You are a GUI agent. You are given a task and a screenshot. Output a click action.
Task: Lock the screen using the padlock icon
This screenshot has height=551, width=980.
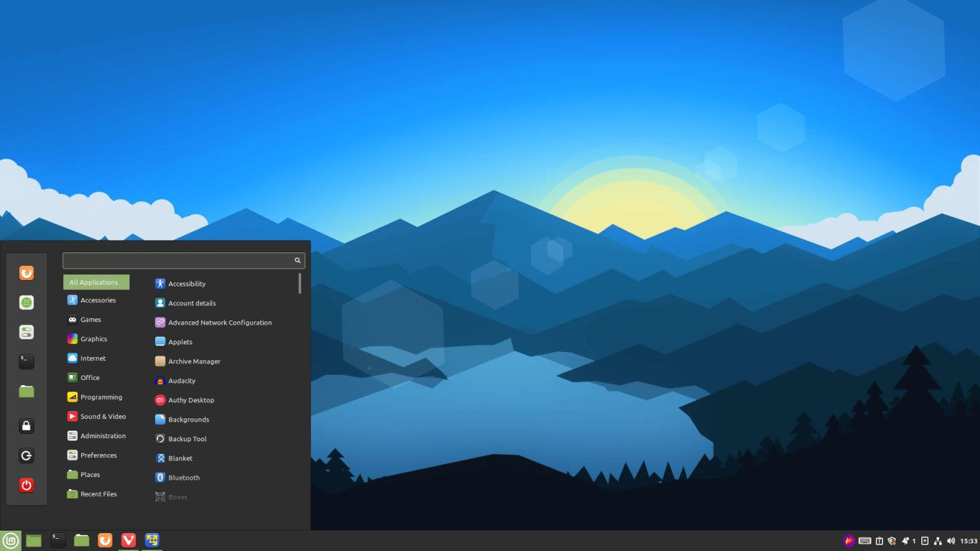coord(26,425)
